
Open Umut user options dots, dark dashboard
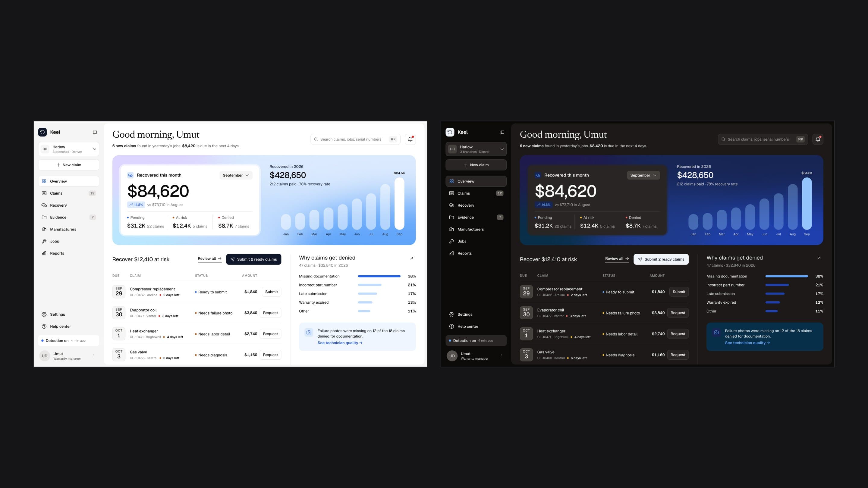tap(501, 356)
